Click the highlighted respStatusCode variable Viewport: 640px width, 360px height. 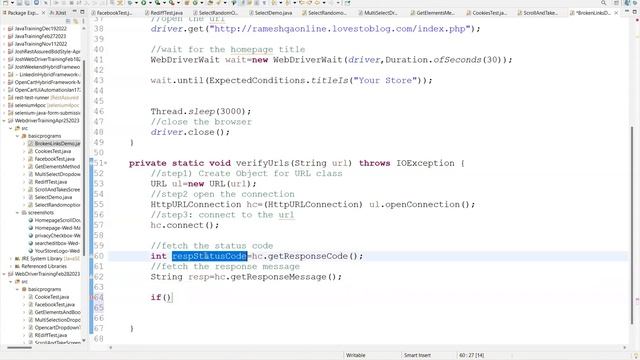(209, 256)
